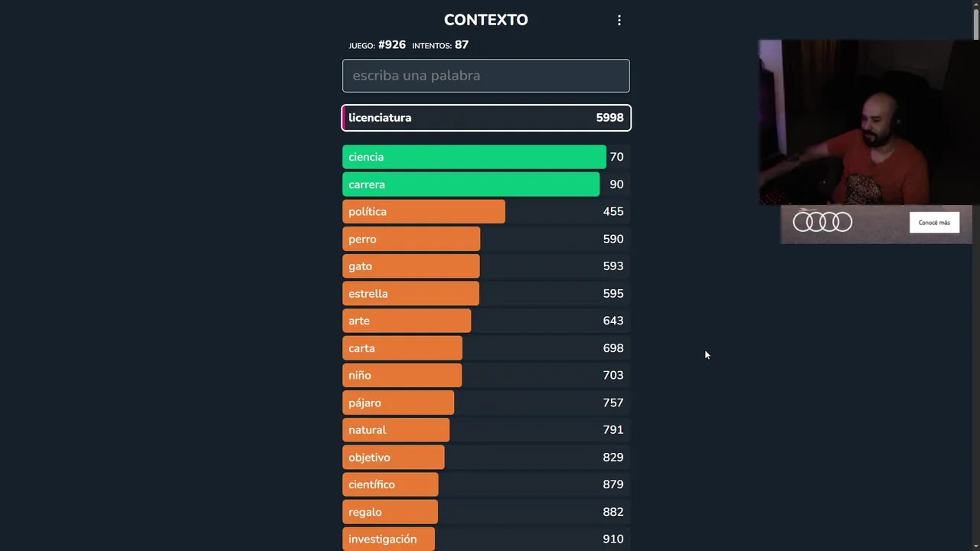The width and height of the screenshot is (980, 551).
Task: Select the 'carta' guess row
Action: point(402,348)
